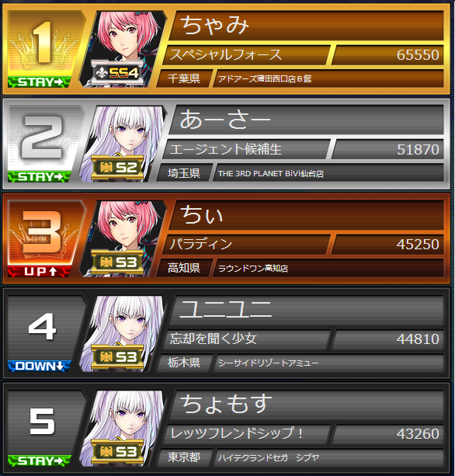455x476 pixels.
Task: Click the SS4 rank badge
Action: pos(117,72)
